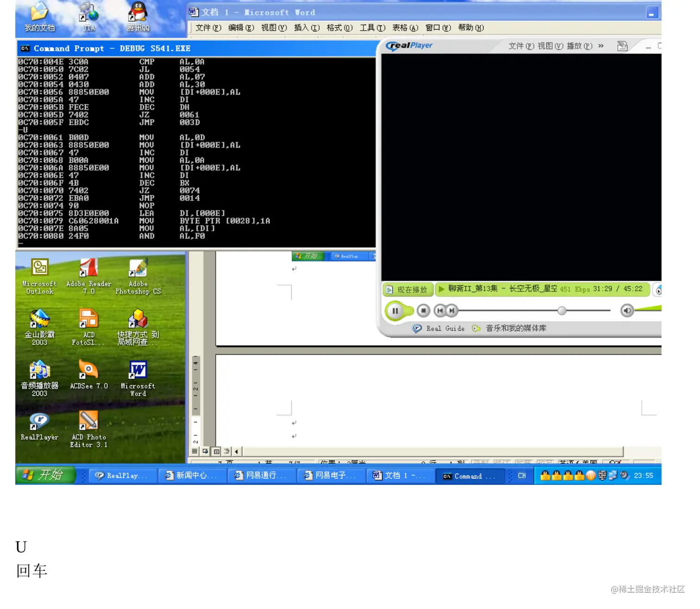The image size is (700, 609).
Task: Open RealPlayer 视图(V) menu
Action: (550, 46)
